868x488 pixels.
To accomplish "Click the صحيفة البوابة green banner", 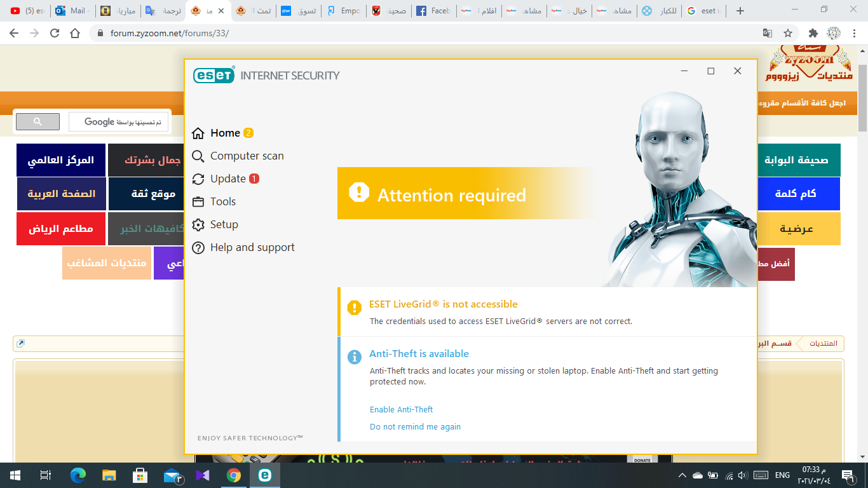I will coord(799,160).
